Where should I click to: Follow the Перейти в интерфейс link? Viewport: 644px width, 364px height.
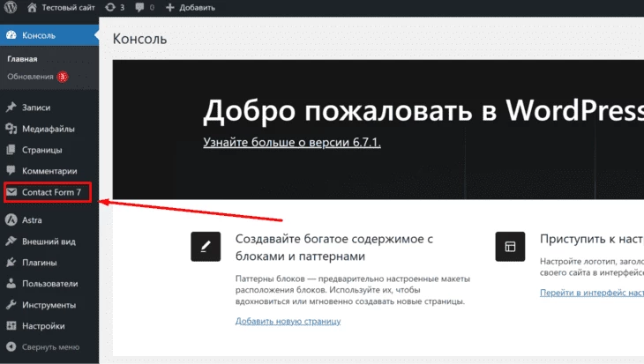[592, 293]
